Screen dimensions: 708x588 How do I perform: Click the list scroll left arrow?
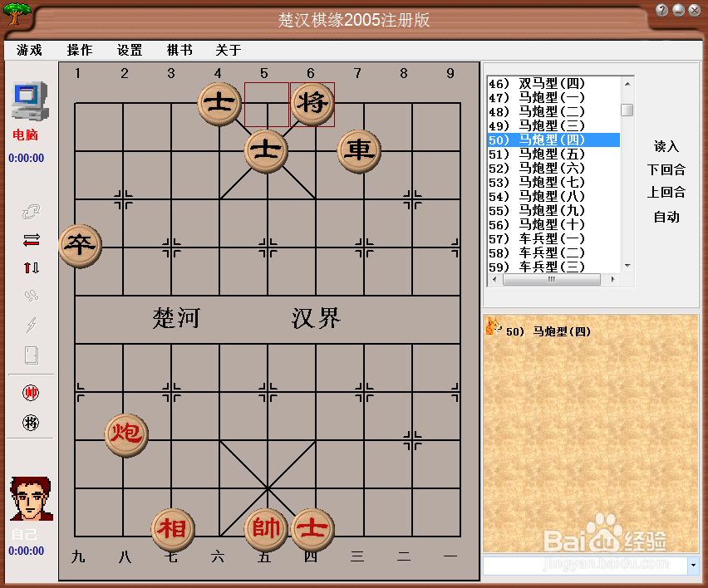click(495, 279)
